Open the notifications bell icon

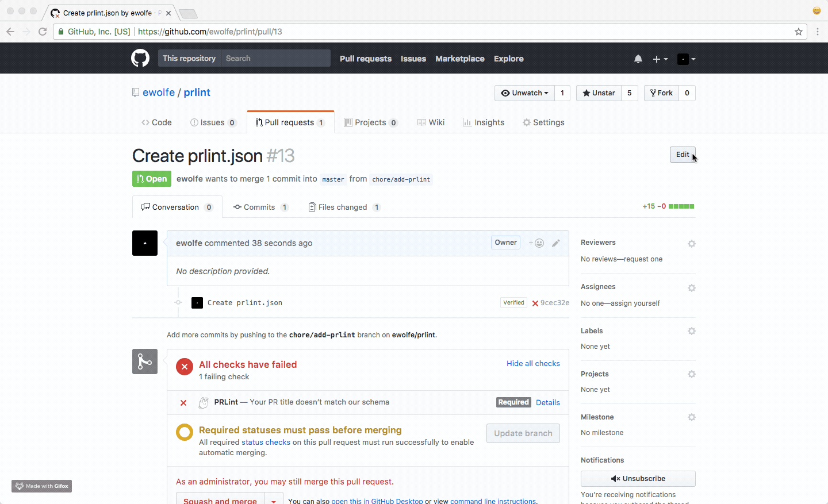coord(638,59)
